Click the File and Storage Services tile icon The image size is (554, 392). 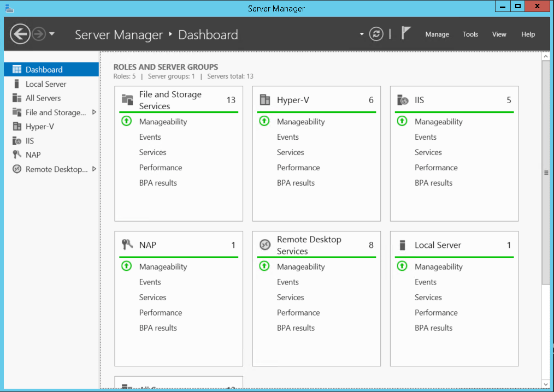point(127,100)
